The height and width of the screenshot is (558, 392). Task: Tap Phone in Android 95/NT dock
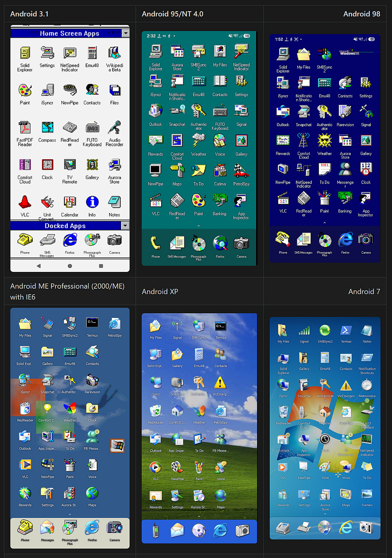(x=156, y=243)
